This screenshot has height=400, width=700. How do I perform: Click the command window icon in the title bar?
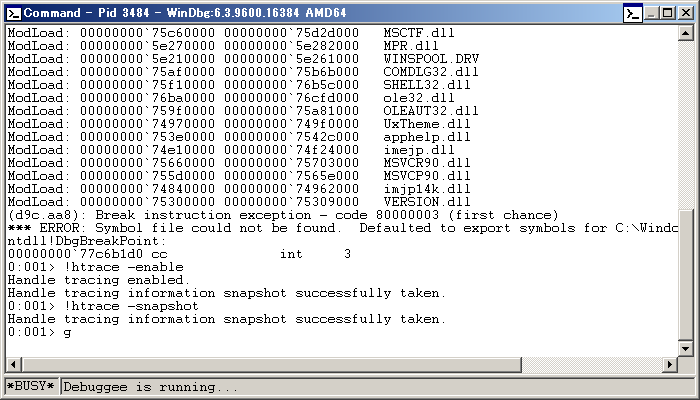pos(13,13)
